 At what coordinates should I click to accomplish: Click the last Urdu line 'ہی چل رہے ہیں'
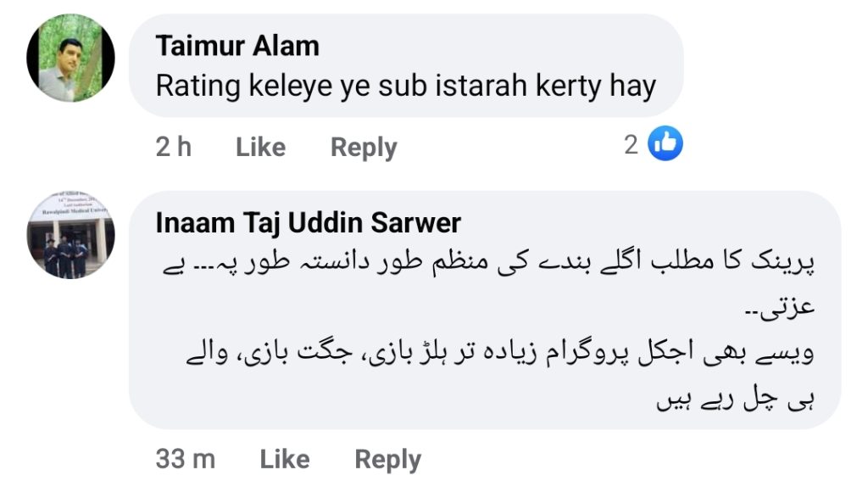coord(736,400)
